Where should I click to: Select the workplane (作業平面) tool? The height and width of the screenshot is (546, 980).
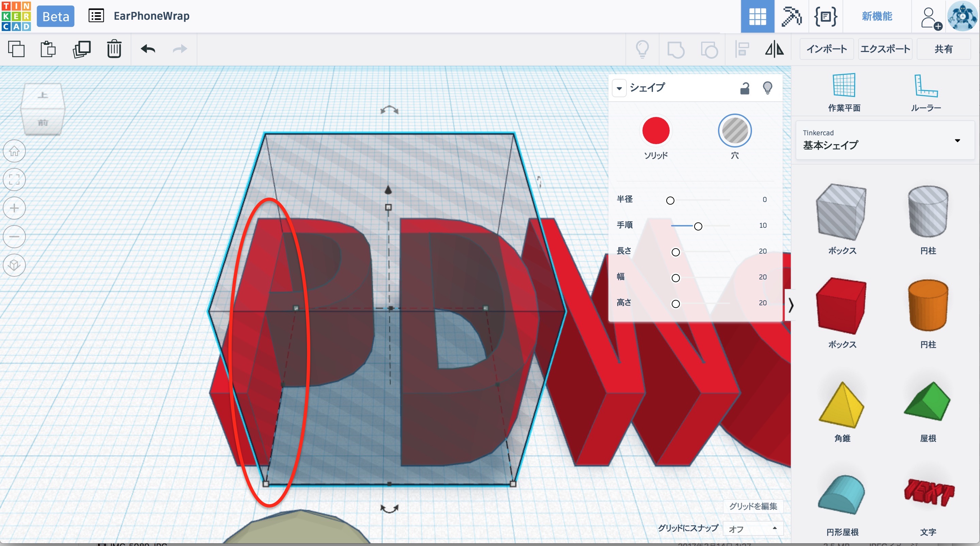[844, 92]
